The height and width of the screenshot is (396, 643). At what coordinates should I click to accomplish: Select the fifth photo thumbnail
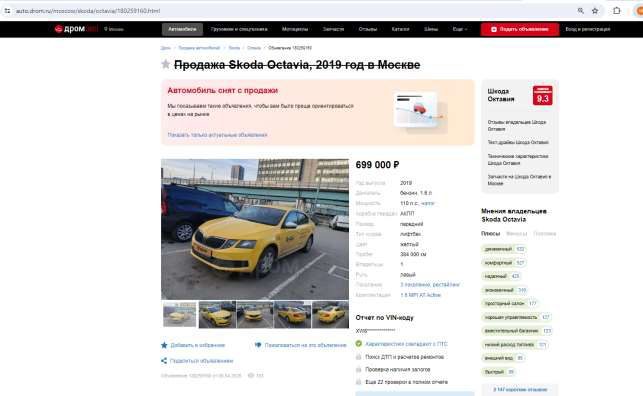coord(331,314)
